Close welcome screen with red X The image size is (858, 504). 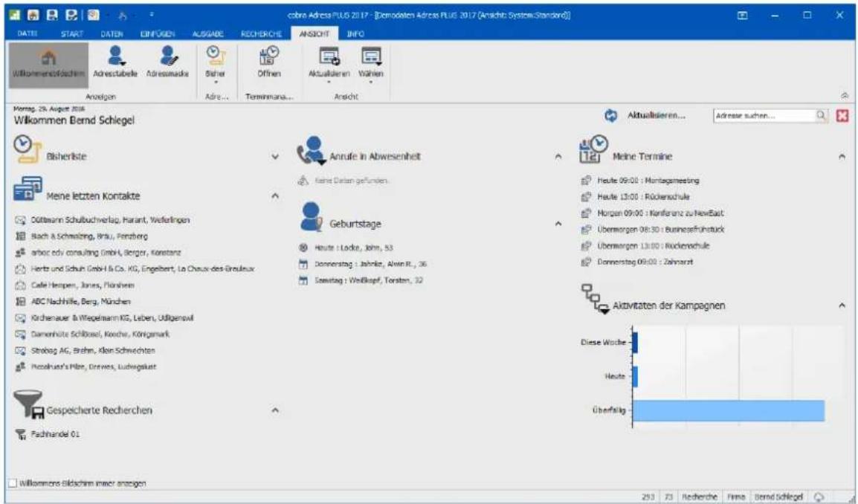coord(842,115)
